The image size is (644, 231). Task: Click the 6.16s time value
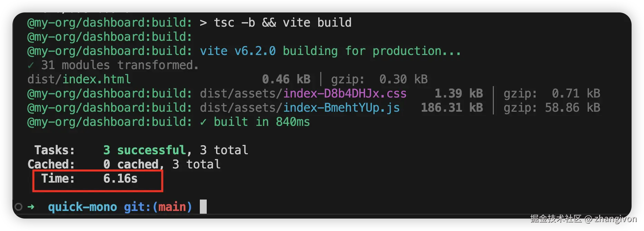click(120, 179)
